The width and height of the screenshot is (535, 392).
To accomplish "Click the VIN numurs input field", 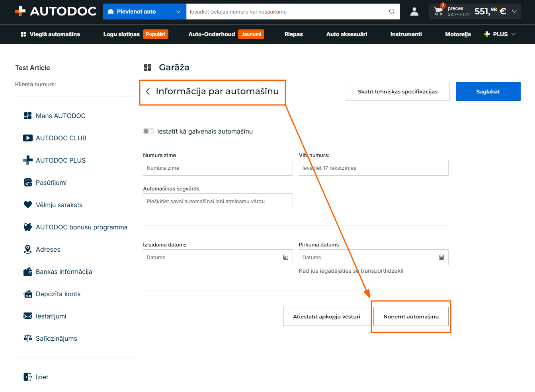I will [374, 168].
